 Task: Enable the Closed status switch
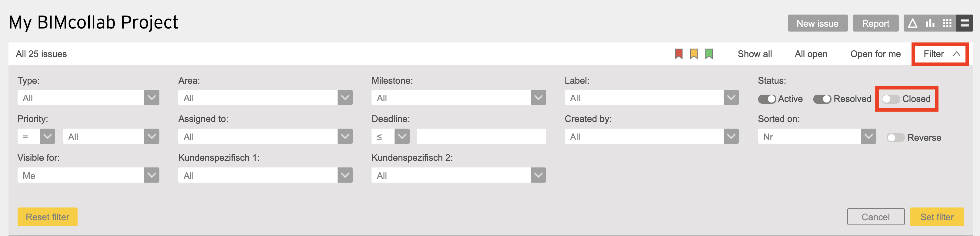pos(891,99)
